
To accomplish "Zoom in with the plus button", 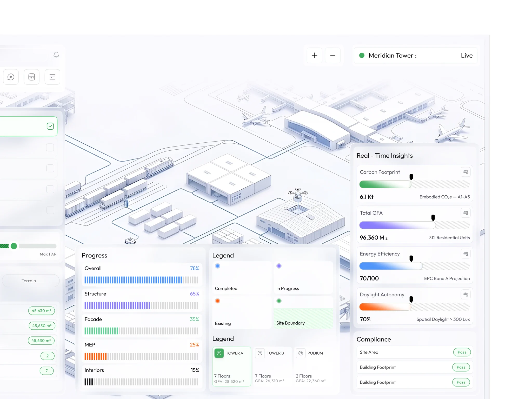I will [x=314, y=55].
